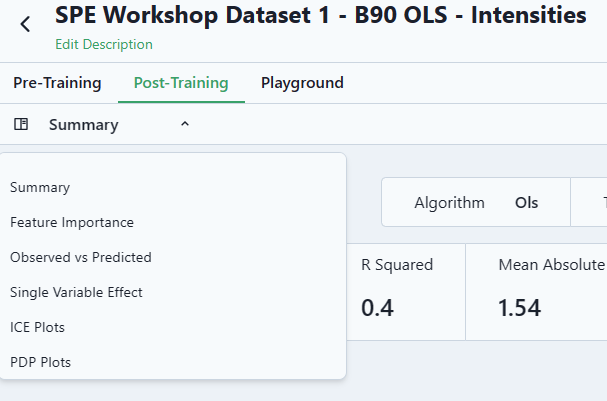Screen dimensions: 607x401
Task: Click the Algorithm label in the info bar
Action: 449,203
